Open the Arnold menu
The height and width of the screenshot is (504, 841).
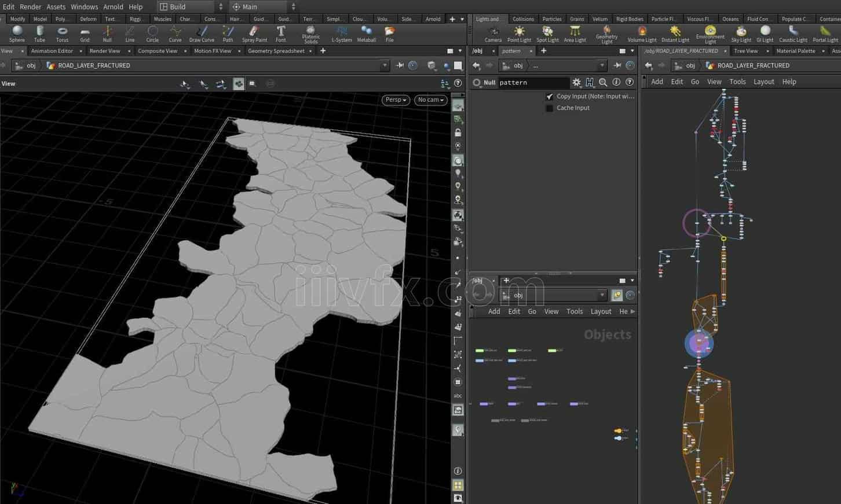113,7
